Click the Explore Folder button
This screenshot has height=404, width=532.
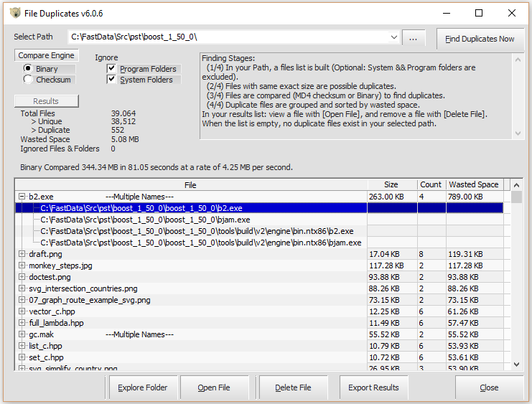click(x=143, y=387)
